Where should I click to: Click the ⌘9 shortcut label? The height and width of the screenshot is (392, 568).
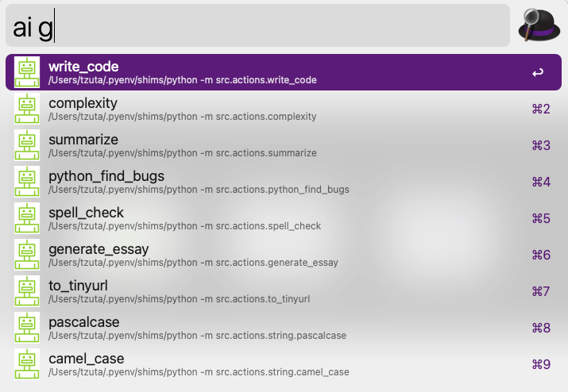click(x=541, y=364)
